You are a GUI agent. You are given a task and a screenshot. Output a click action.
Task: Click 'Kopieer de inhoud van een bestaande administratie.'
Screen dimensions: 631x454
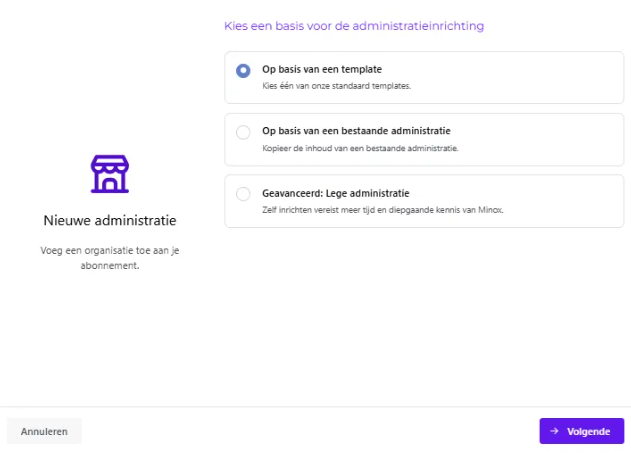point(360,148)
